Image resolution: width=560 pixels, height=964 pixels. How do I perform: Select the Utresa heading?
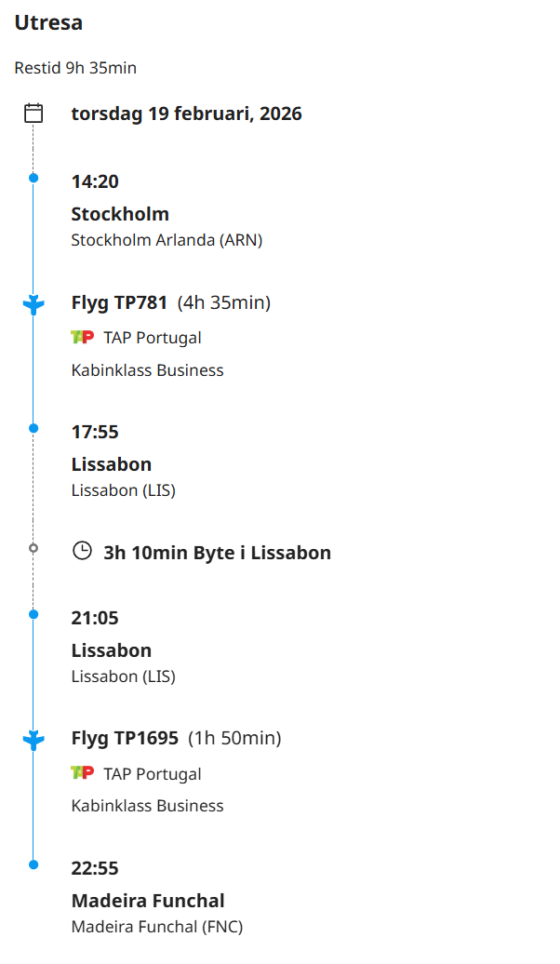click(x=48, y=22)
